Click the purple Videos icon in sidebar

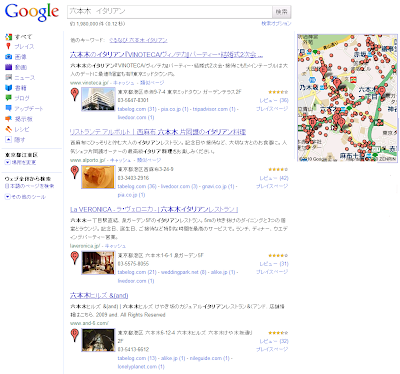tap(9, 67)
